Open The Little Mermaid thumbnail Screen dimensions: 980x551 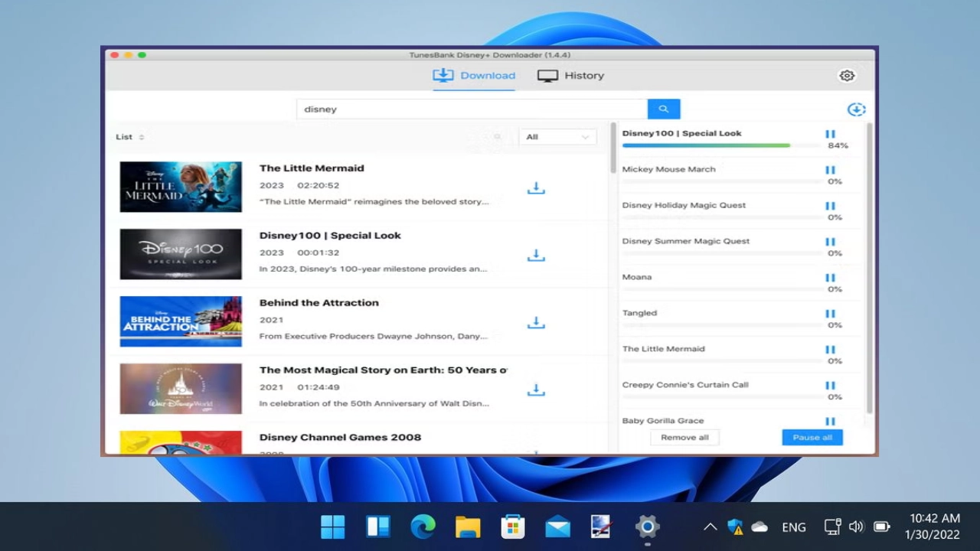[181, 187]
